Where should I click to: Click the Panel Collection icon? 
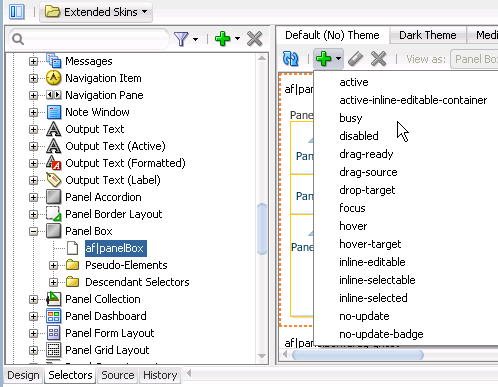[x=53, y=299]
